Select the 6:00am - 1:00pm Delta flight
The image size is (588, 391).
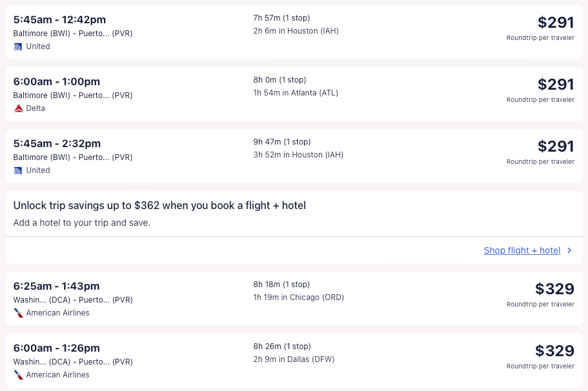coord(57,82)
